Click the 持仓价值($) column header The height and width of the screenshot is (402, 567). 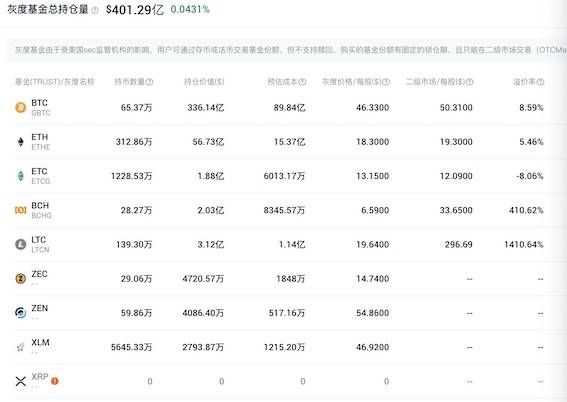pyautogui.click(x=204, y=82)
